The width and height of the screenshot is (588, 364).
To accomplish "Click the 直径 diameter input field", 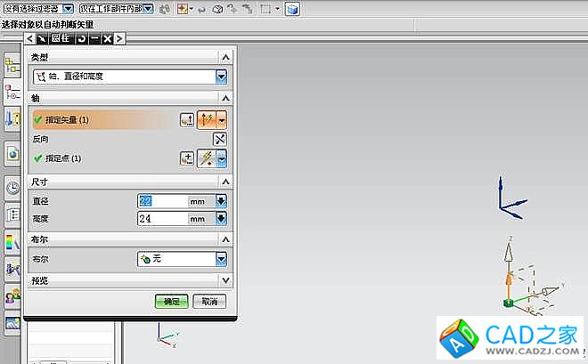I will pyautogui.click(x=161, y=202).
